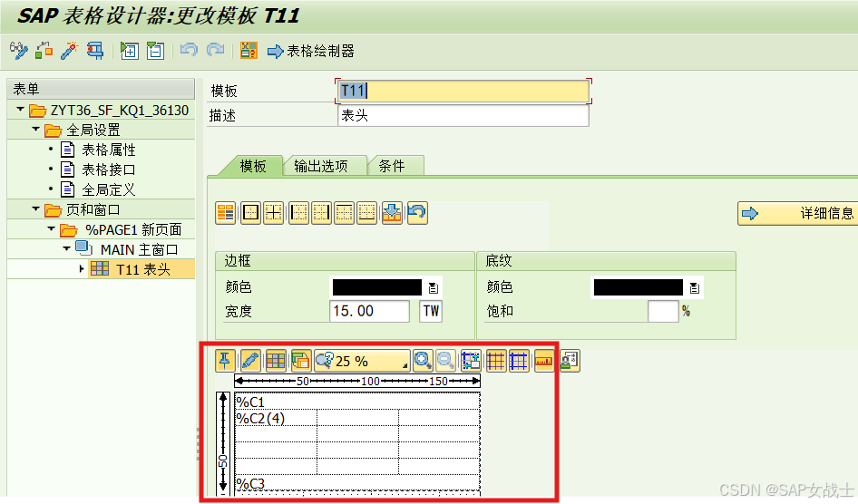This screenshot has width=858, height=504.
Task: Select the T11 表头 template node
Action: pos(142,269)
